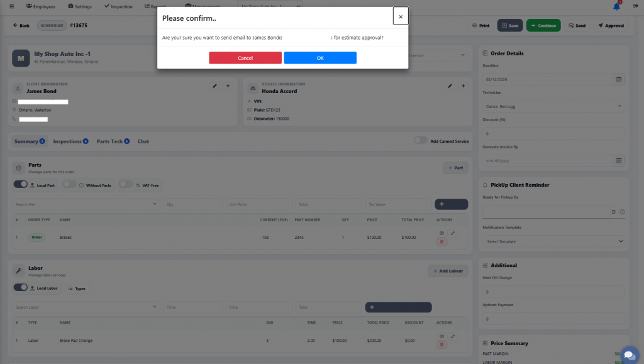Click the Print icon button
This screenshot has width=644, height=364.
click(x=480, y=26)
